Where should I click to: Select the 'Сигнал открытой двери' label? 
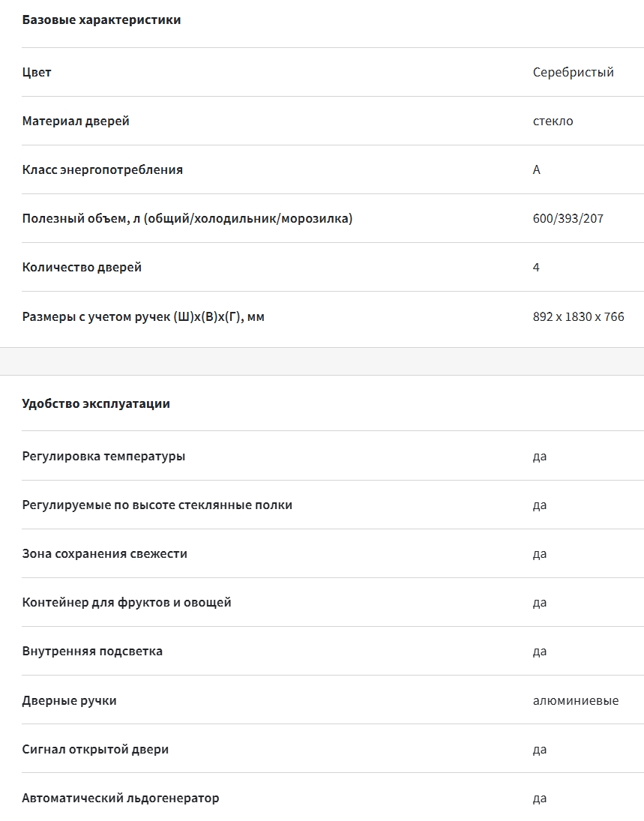click(x=95, y=749)
